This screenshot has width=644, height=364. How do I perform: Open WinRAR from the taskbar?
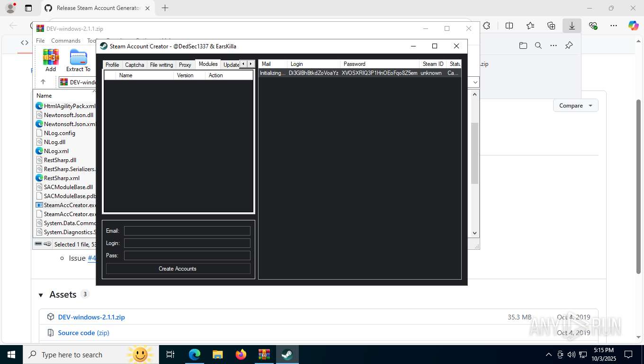tap(264, 355)
